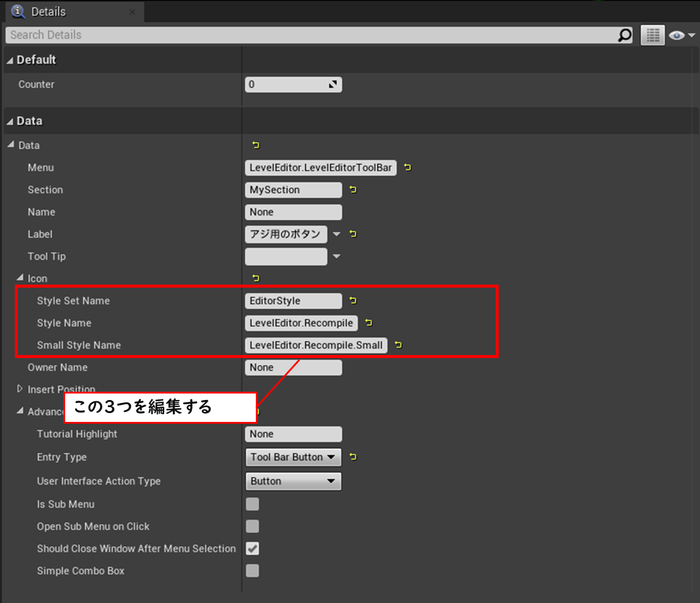Edit the Name field under Section
The image size is (700, 603).
click(x=293, y=212)
